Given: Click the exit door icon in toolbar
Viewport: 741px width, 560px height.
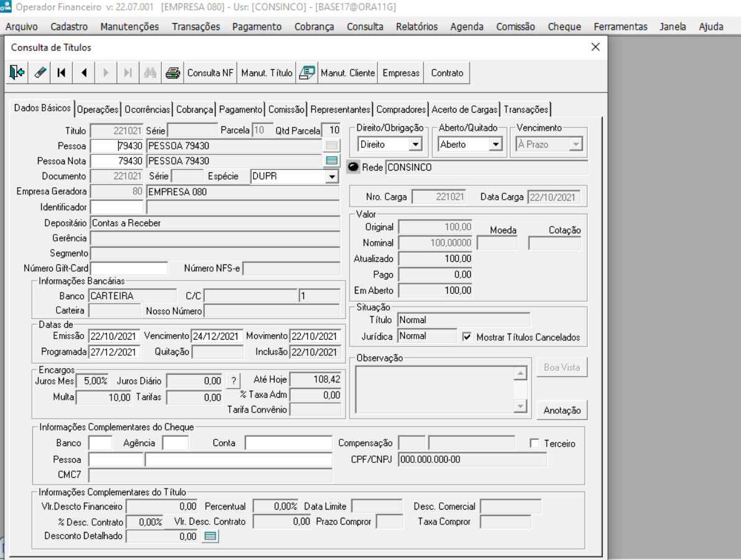Looking at the screenshot, I should pyautogui.click(x=16, y=73).
